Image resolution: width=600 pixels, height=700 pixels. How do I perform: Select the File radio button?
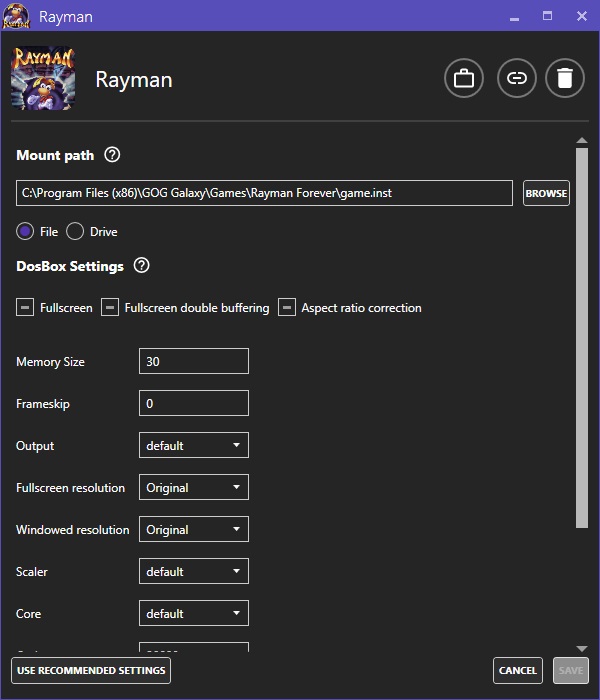click(25, 231)
